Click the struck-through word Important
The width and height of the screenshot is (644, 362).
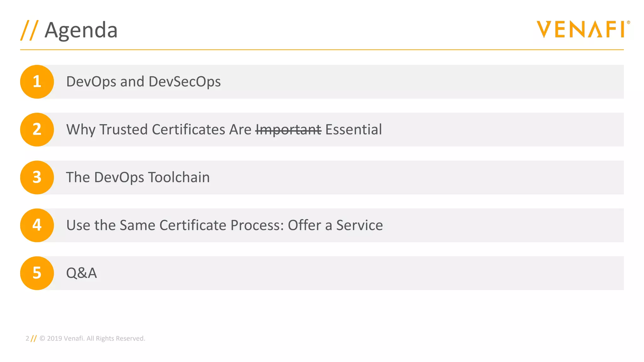pyautogui.click(x=288, y=129)
